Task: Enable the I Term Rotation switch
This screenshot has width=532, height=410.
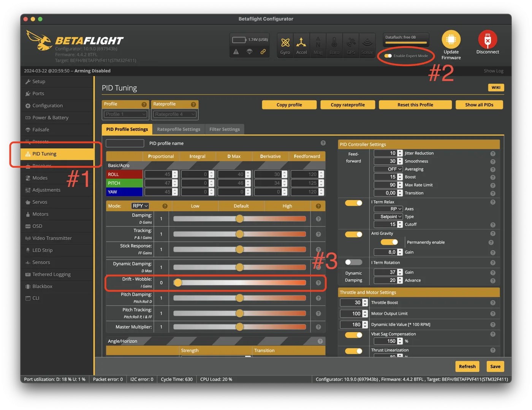Action: pos(353,262)
